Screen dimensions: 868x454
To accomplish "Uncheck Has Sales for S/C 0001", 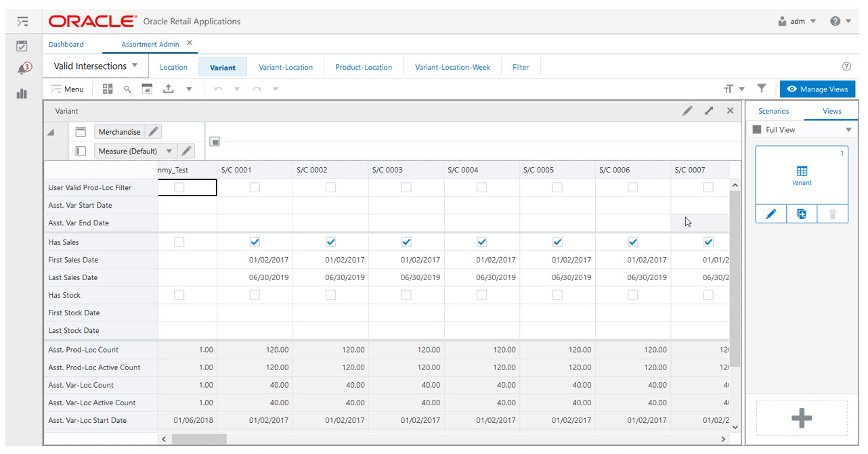I will [255, 242].
